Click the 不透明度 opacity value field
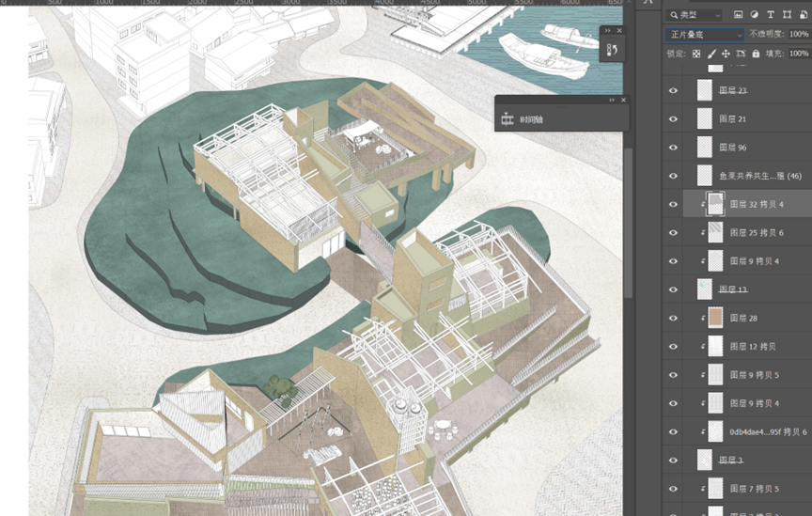This screenshot has width=812, height=516. tap(799, 34)
